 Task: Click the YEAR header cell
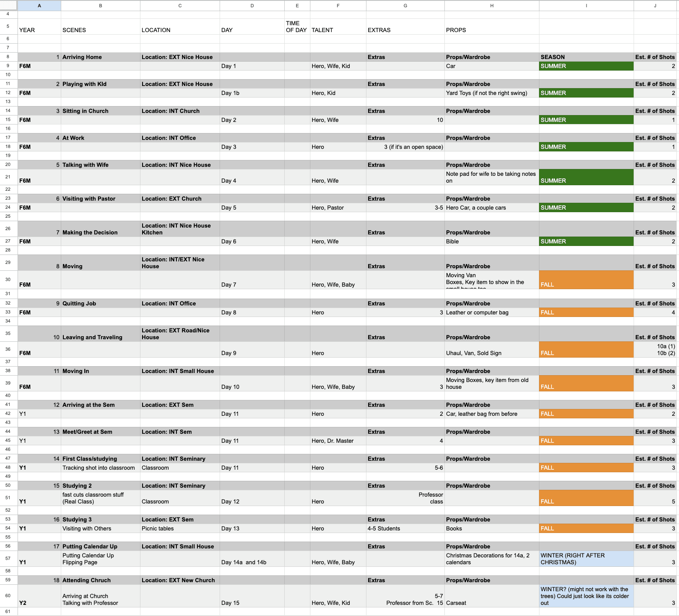pyautogui.click(x=39, y=27)
